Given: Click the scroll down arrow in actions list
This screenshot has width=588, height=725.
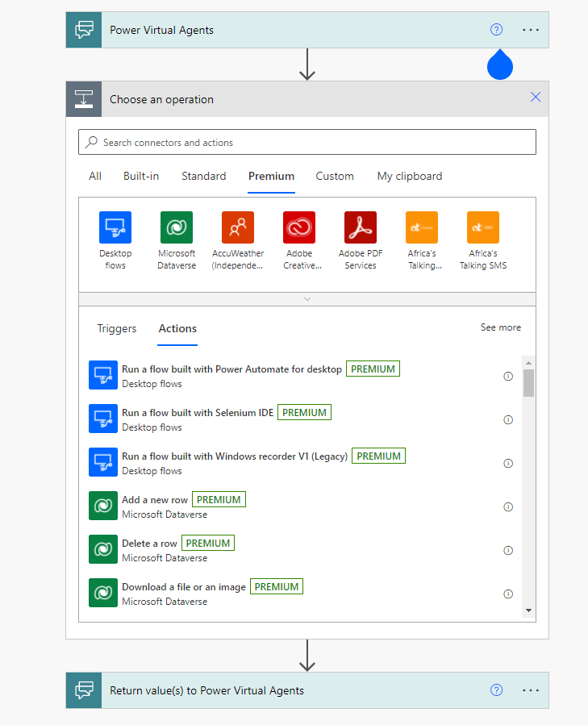Looking at the screenshot, I should point(528,610).
